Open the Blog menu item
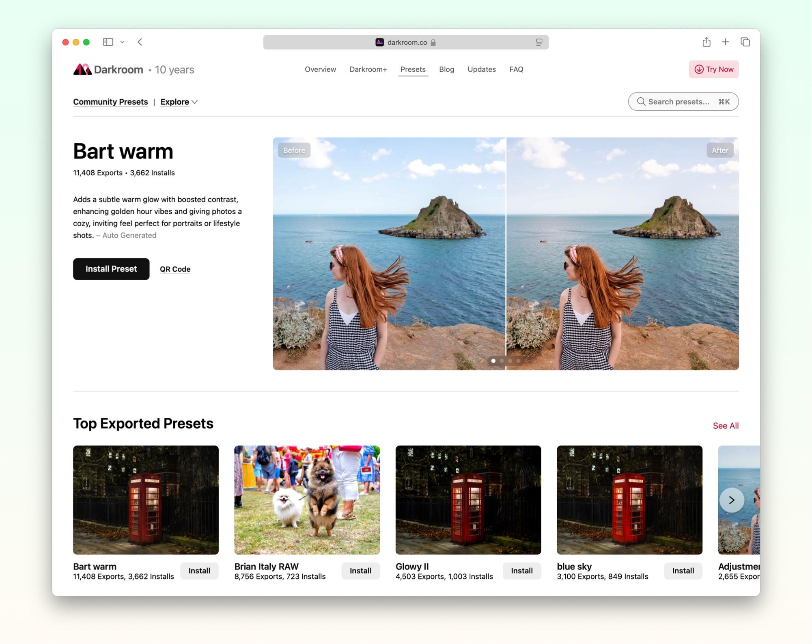This screenshot has height=644, width=812. 446,69
